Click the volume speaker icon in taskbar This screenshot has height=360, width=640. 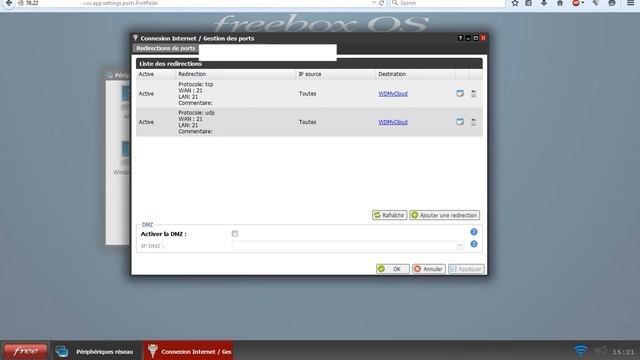pos(600,351)
